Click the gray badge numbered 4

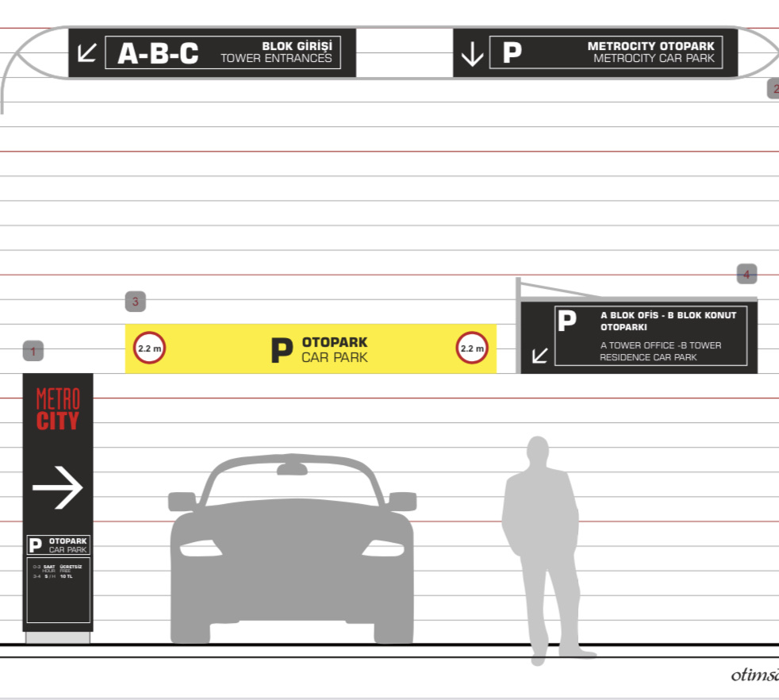(x=746, y=274)
